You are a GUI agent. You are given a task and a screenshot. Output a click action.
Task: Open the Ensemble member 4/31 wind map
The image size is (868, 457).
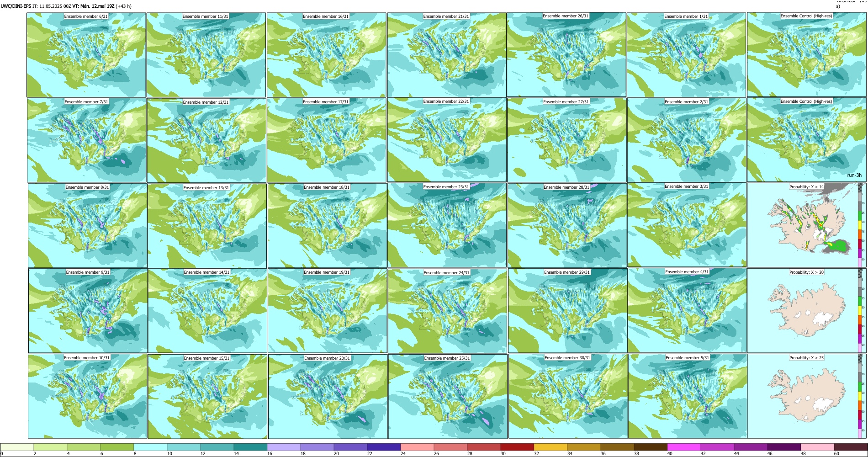(x=688, y=310)
